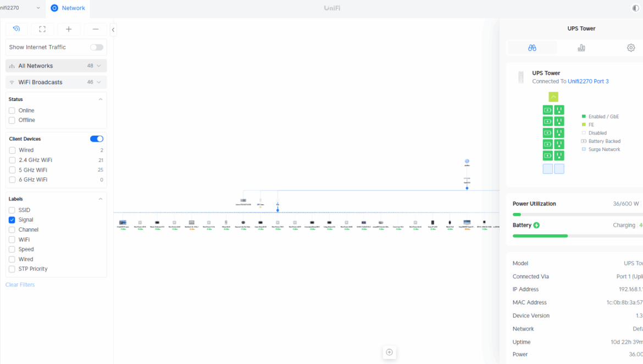Open the statistics chart tab in device panel
Image resolution: width=643 pixels, height=364 pixels.
click(x=581, y=48)
